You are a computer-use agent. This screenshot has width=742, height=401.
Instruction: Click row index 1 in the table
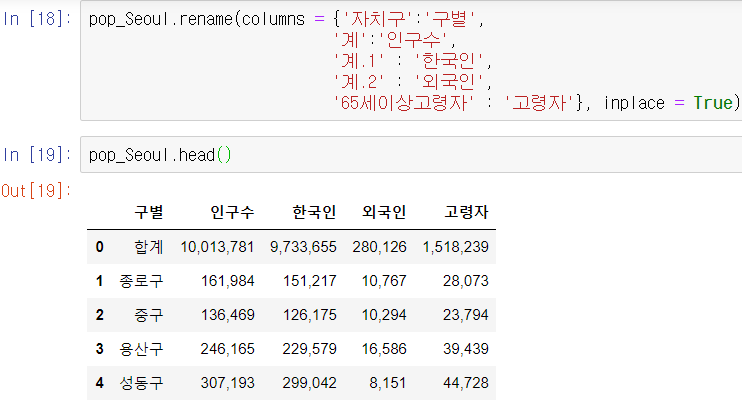[x=99, y=281]
